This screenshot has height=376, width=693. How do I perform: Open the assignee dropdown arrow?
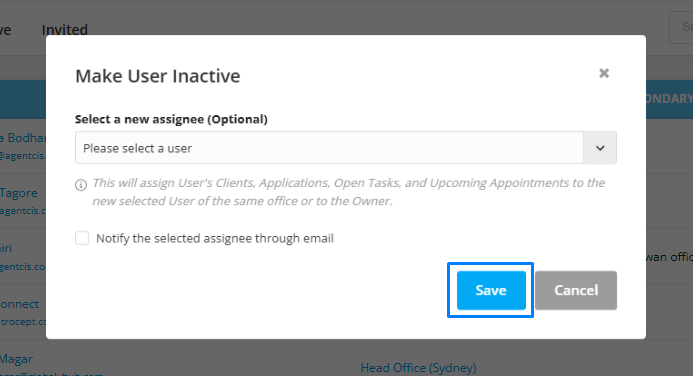(600, 148)
